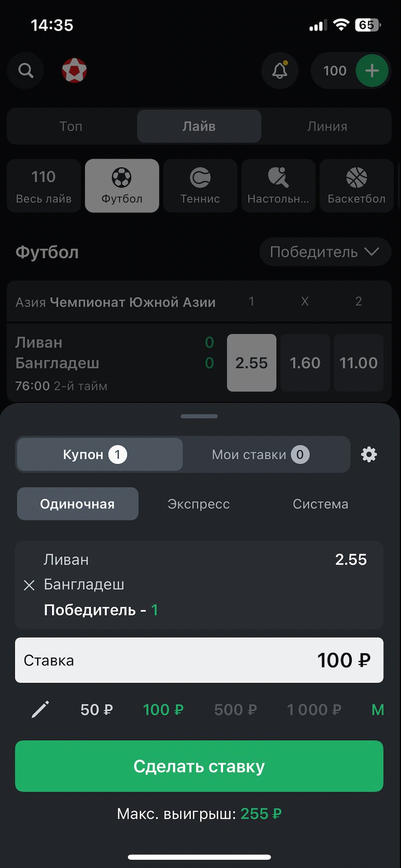Open the red star club logo

pyautogui.click(x=74, y=71)
